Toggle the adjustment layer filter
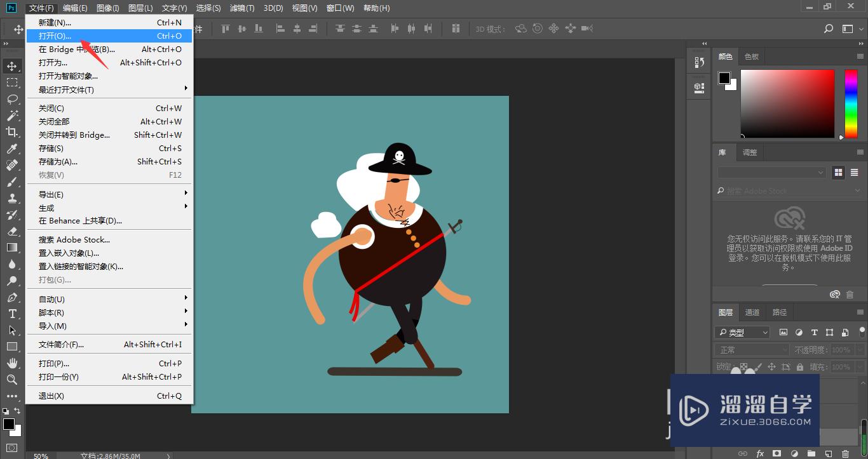868x459 pixels. (x=799, y=332)
